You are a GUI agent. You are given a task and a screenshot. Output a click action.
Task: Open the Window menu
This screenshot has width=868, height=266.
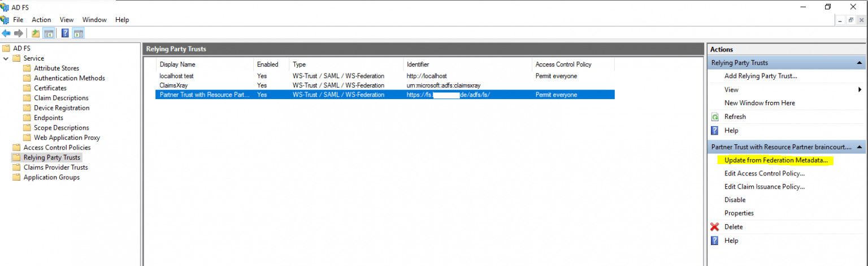point(94,20)
